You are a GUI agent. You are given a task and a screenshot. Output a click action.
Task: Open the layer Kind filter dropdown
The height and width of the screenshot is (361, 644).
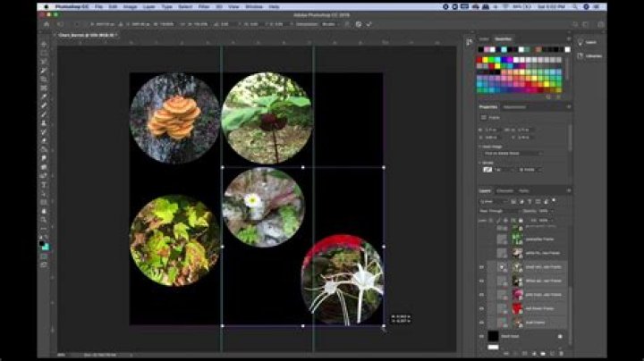tap(494, 201)
